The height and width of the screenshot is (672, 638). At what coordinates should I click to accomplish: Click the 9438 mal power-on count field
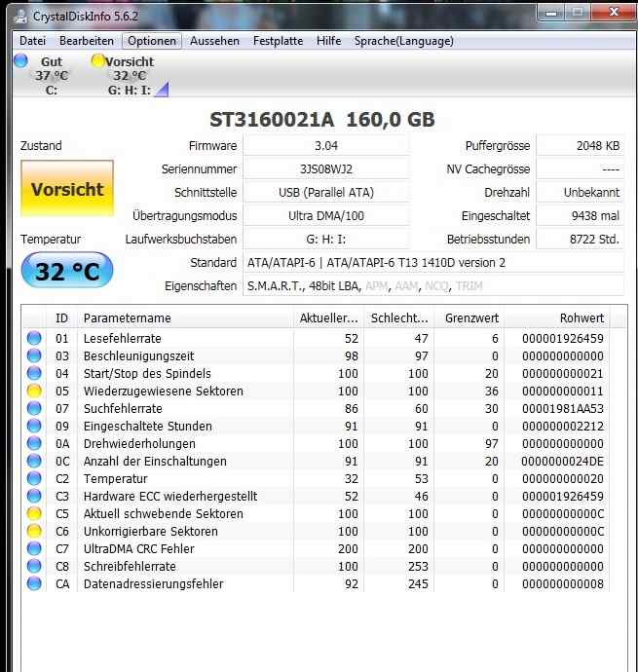pyautogui.click(x=581, y=215)
